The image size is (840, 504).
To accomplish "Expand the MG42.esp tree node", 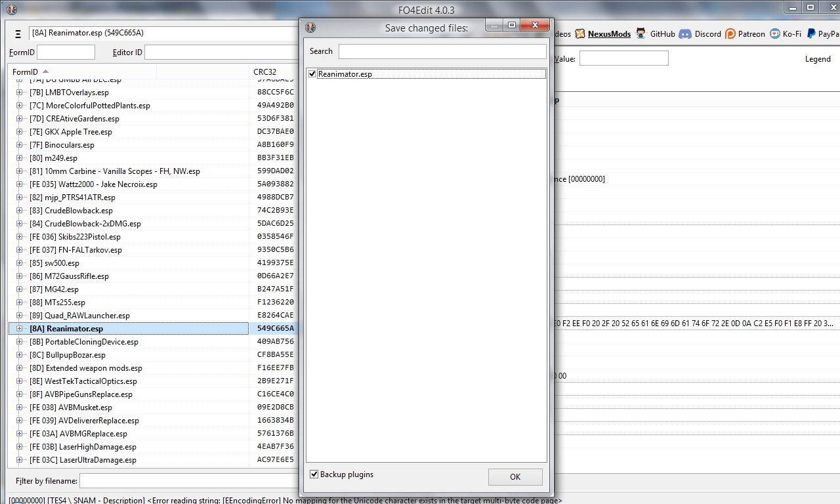I will tap(20, 289).
